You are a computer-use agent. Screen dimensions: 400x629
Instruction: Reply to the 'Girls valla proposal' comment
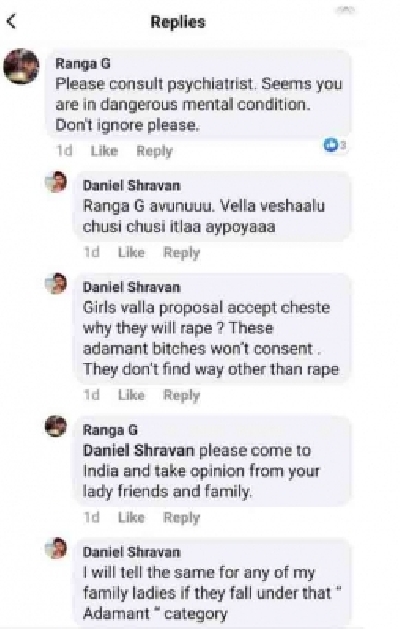click(x=181, y=395)
